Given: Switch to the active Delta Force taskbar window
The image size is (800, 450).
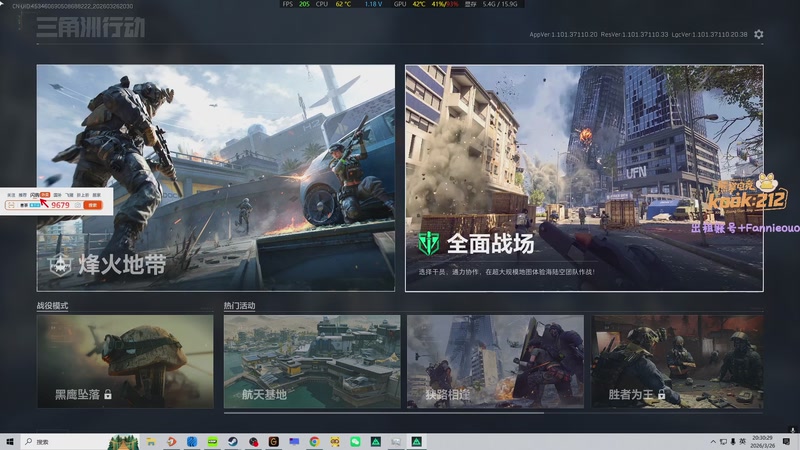Looking at the screenshot, I should coord(416,442).
